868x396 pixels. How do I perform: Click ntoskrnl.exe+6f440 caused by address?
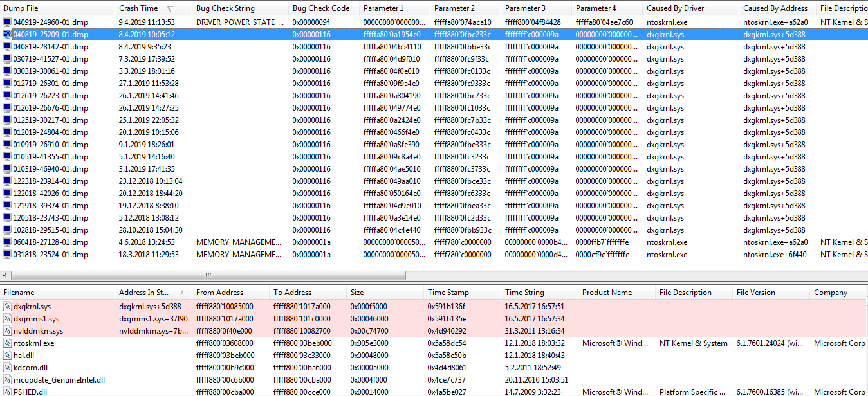tap(775, 255)
